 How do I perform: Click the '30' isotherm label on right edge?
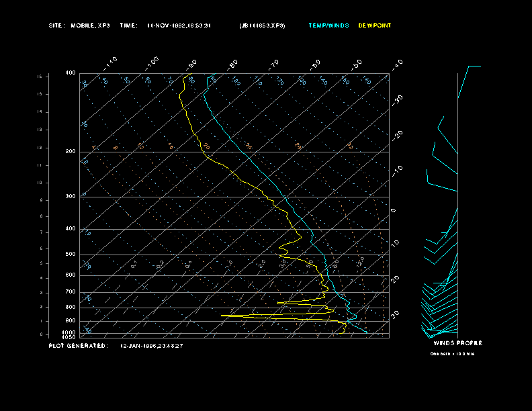[395, 314]
